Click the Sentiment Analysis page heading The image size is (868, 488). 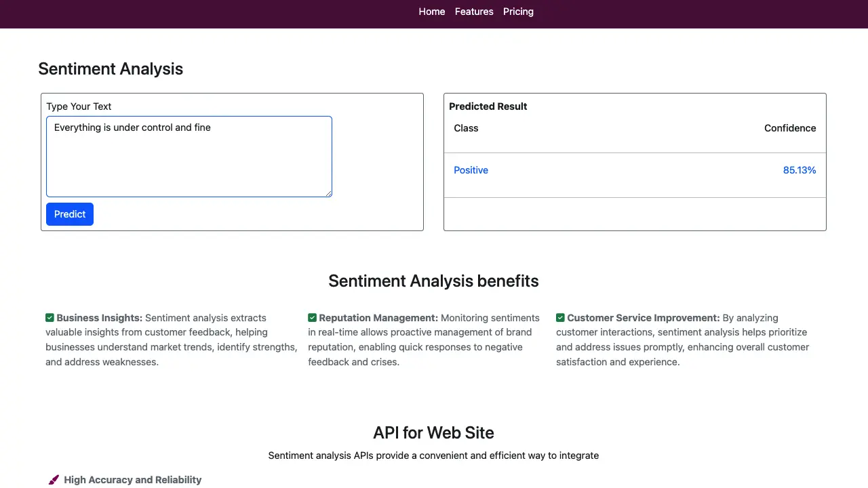(x=111, y=69)
